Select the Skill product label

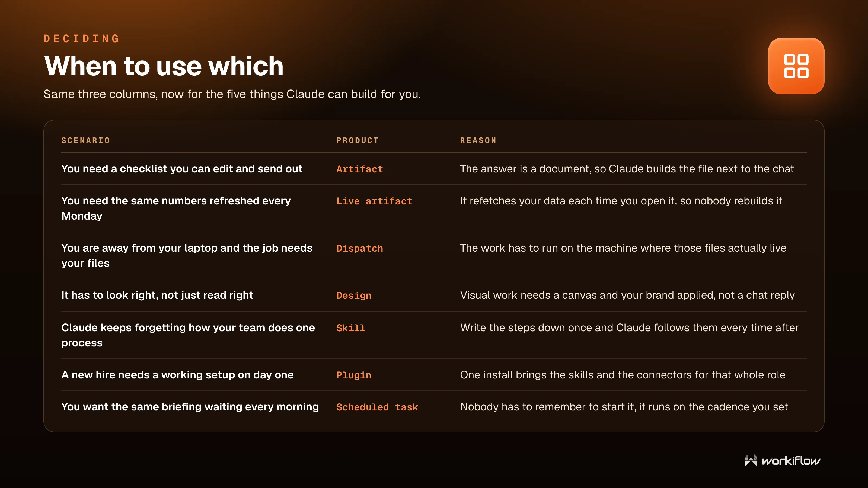351,328
